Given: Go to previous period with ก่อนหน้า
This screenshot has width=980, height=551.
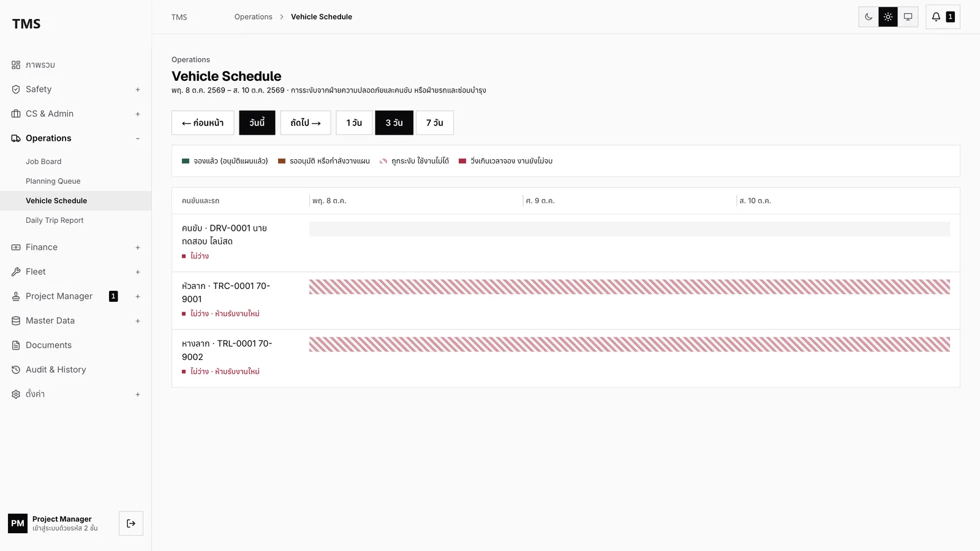Looking at the screenshot, I should pyautogui.click(x=203, y=122).
